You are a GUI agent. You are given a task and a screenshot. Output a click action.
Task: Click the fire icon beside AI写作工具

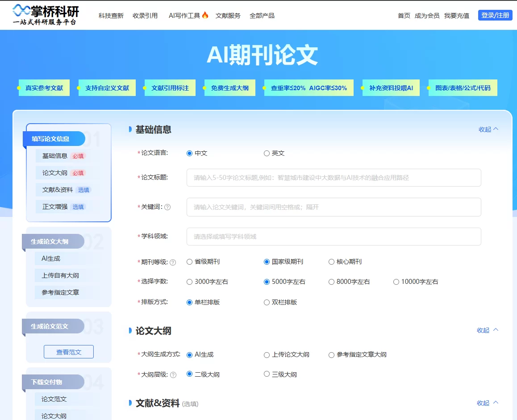(205, 15)
